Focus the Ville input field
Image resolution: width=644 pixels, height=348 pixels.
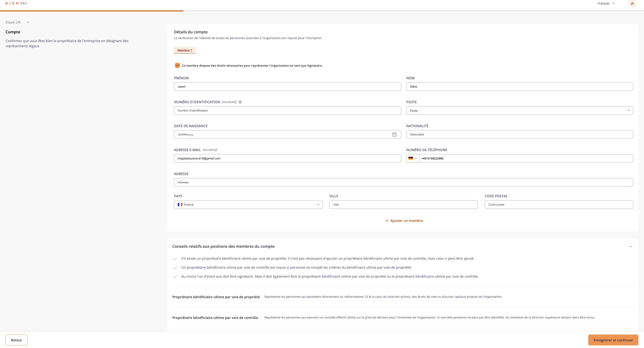pos(403,205)
